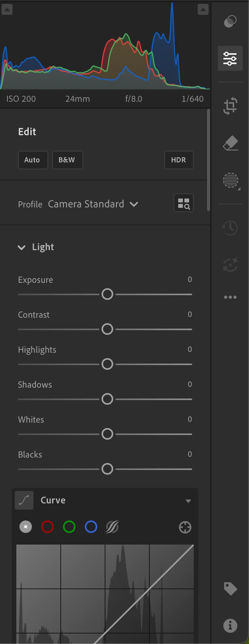Open the profile browser grid icon
This screenshot has width=249, height=644.
(183, 203)
